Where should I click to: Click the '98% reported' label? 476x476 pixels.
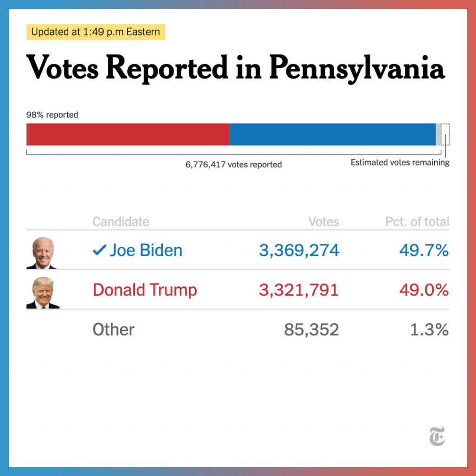click(x=52, y=115)
